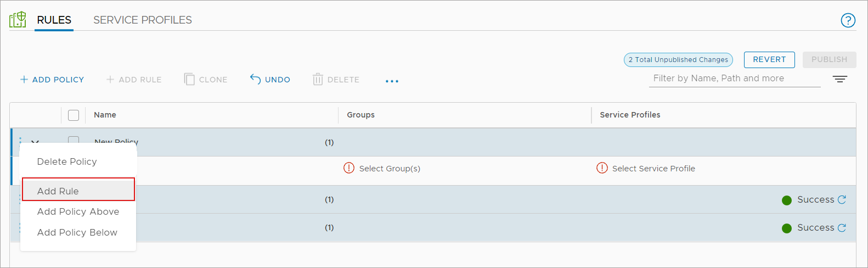The image size is (868, 268).
Task: Select Add Policy Below option
Action: coord(77,232)
